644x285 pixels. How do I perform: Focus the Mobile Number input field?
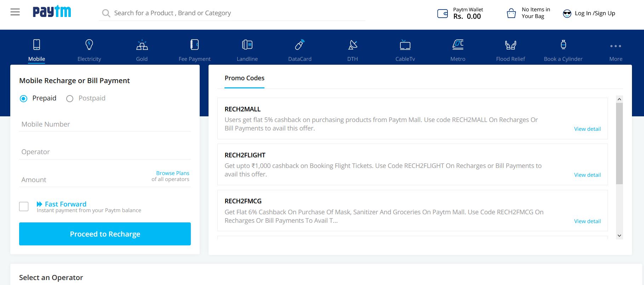coord(105,124)
